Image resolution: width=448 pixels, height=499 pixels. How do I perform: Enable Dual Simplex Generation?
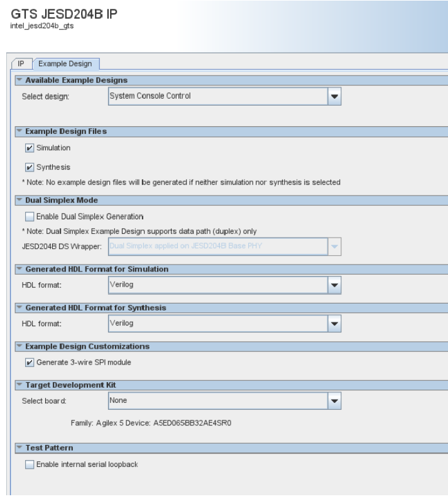click(x=29, y=217)
